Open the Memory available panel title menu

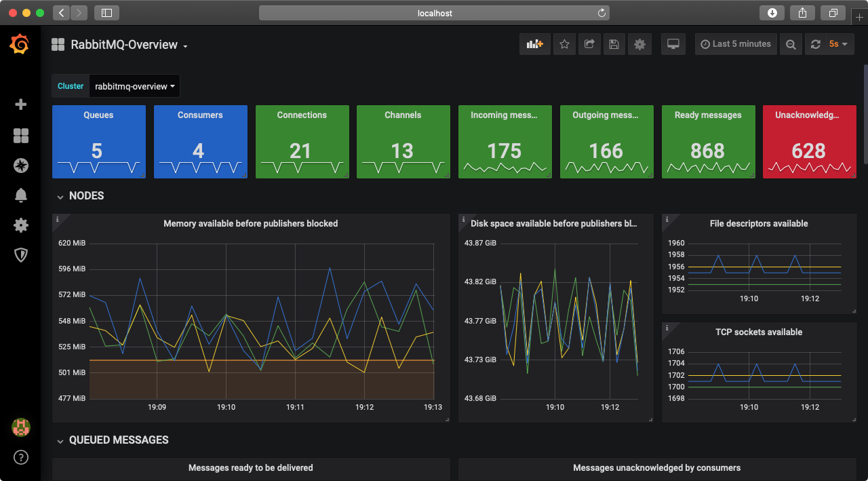point(251,223)
